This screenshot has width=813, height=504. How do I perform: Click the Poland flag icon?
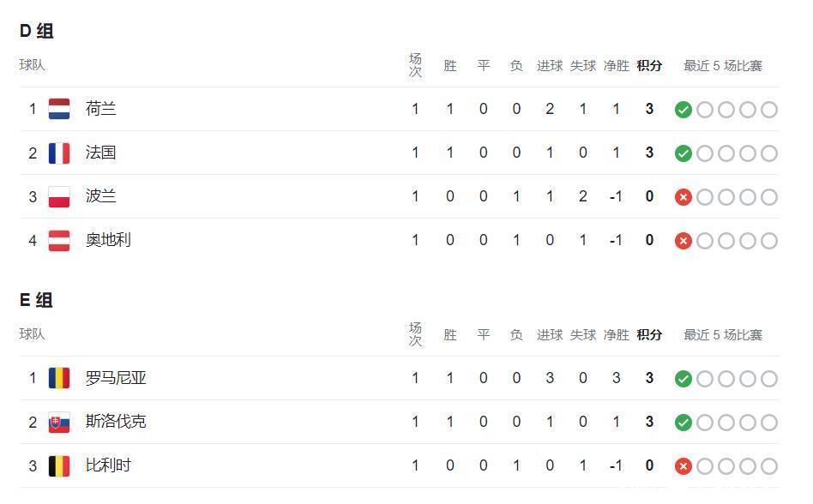59,196
